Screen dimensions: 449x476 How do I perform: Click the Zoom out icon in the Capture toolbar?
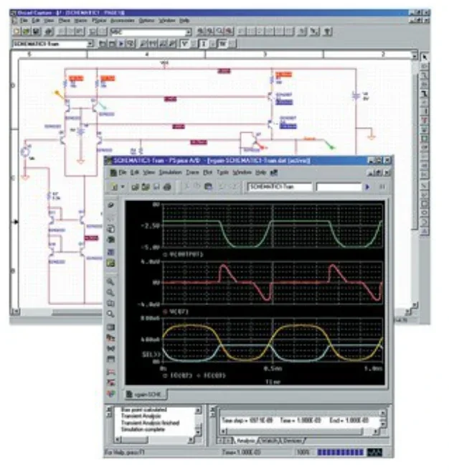(x=209, y=32)
